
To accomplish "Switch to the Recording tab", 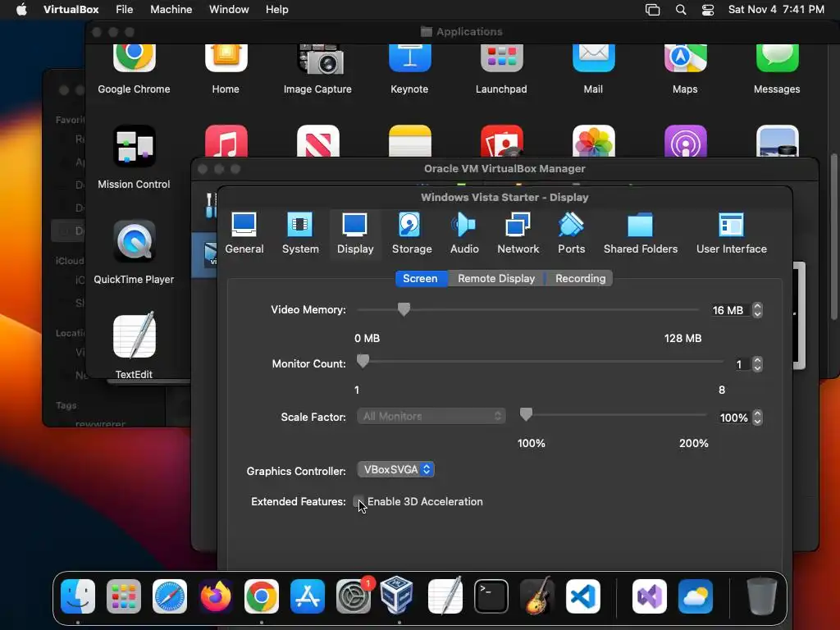I will (x=580, y=279).
